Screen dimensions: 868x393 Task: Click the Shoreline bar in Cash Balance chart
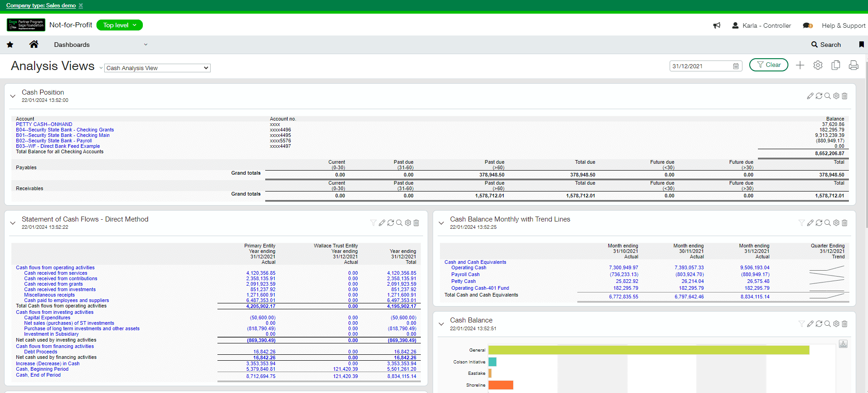[501, 385]
